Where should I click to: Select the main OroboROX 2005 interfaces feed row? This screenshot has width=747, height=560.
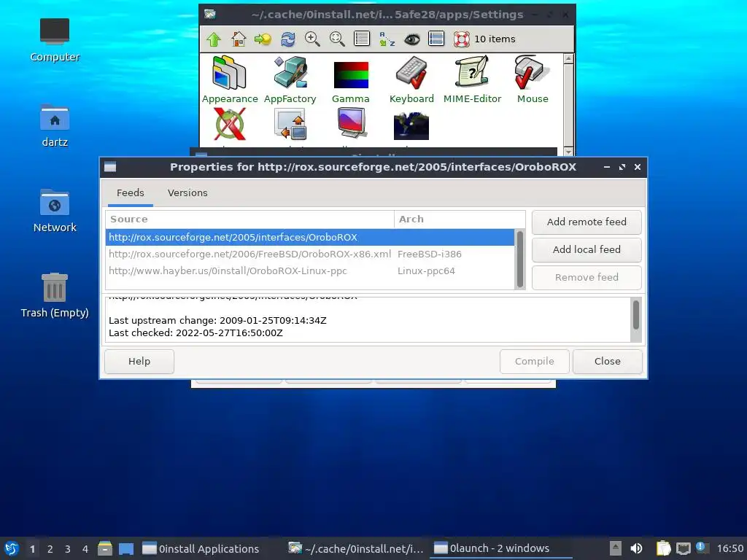coord(310,237)
